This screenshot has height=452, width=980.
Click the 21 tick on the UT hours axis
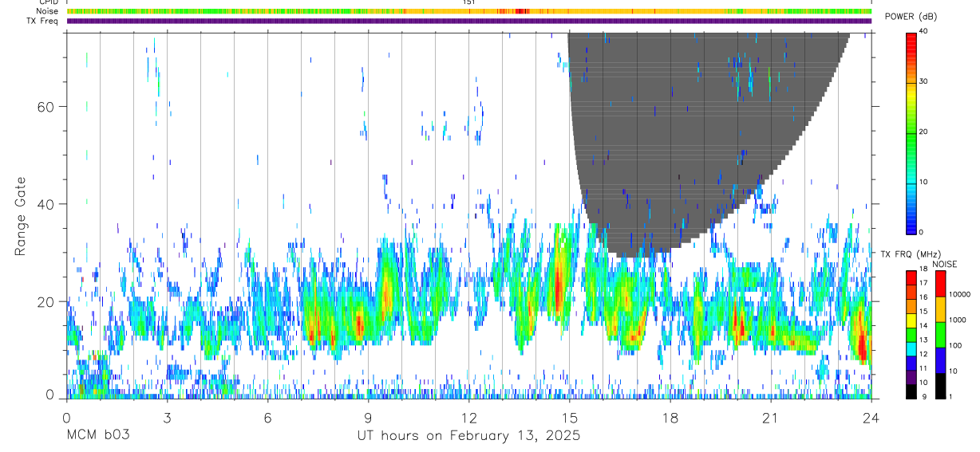(x=770, y=417)
